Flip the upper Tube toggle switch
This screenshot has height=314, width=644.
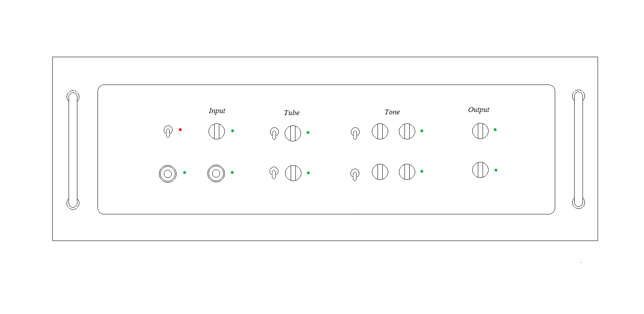[x=274, y=133]
